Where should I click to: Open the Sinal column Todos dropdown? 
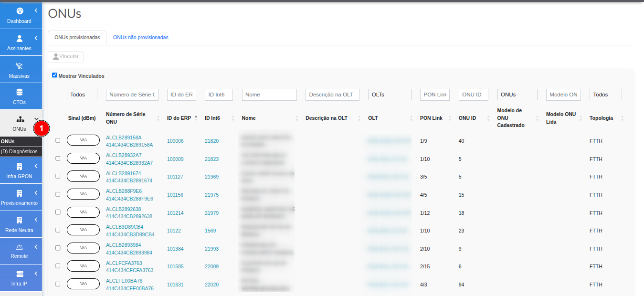point(82,95)
